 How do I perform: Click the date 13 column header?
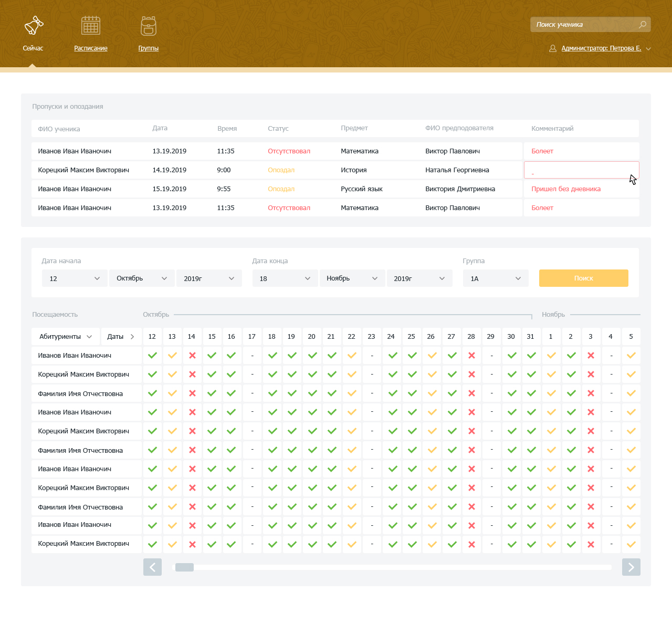(172, 337)
